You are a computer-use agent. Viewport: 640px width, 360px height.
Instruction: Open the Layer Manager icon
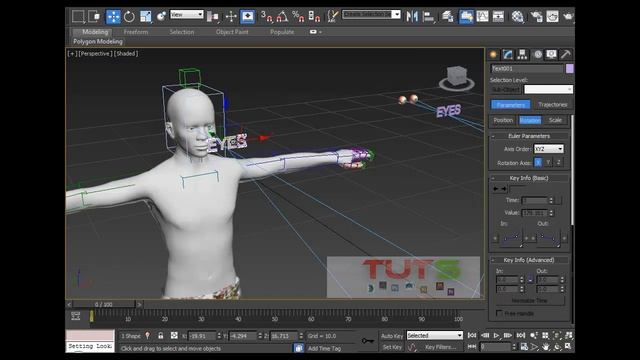[447, 16]
